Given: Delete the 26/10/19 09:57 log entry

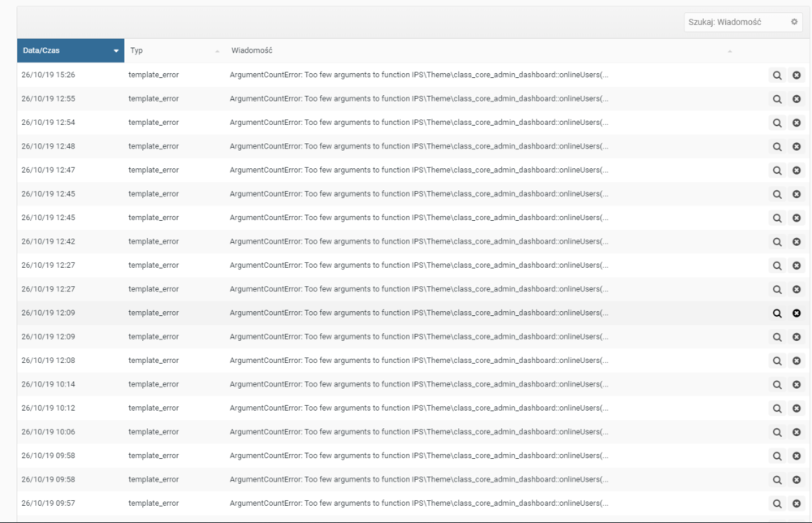Looking at the screenshot, I should [x=797, y=504].
